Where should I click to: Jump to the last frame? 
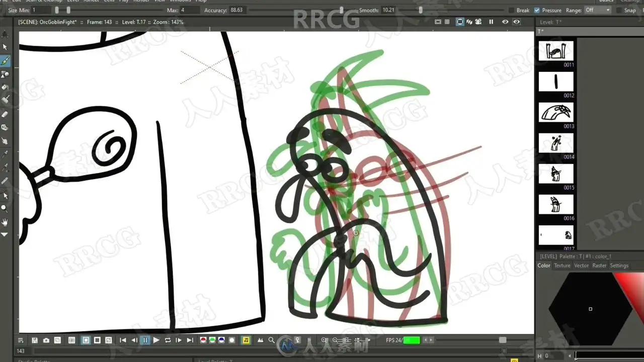point(190,340)
